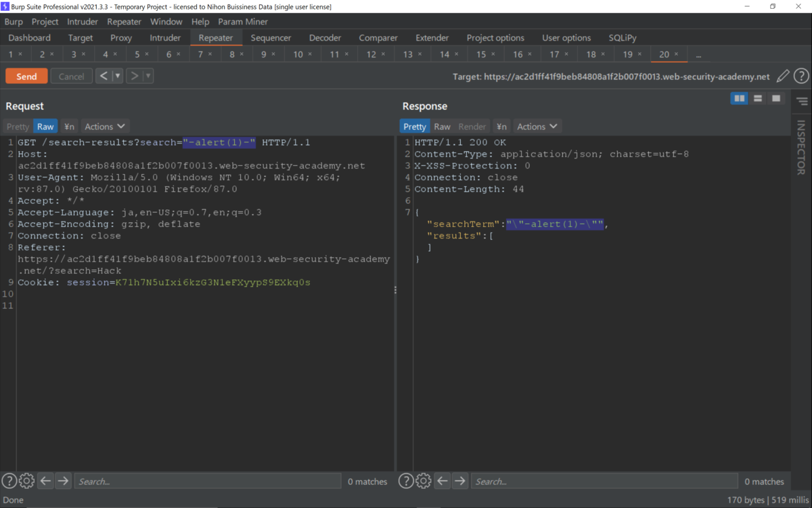Open help for response search bar

tap(406, 481)
